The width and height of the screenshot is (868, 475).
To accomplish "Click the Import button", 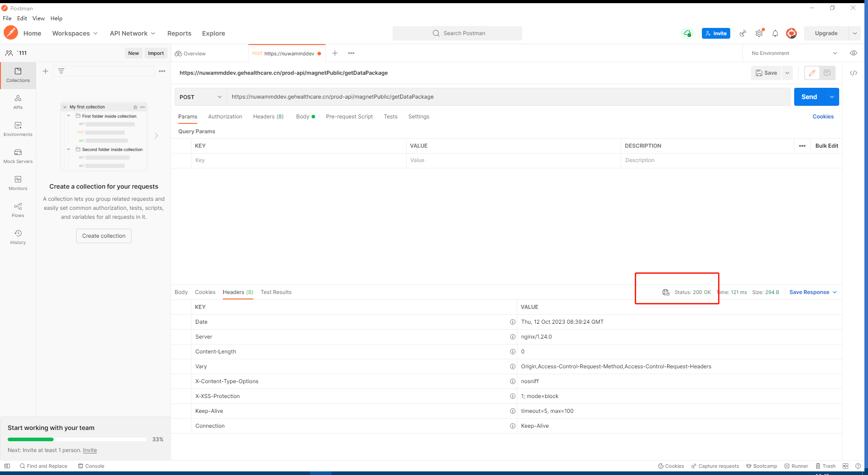I will pos(156,53).
